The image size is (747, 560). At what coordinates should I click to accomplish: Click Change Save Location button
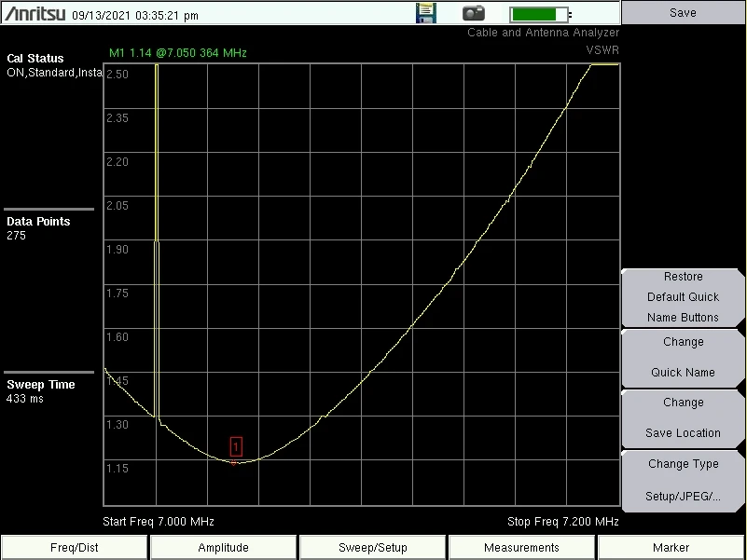(x=683, y=418)
